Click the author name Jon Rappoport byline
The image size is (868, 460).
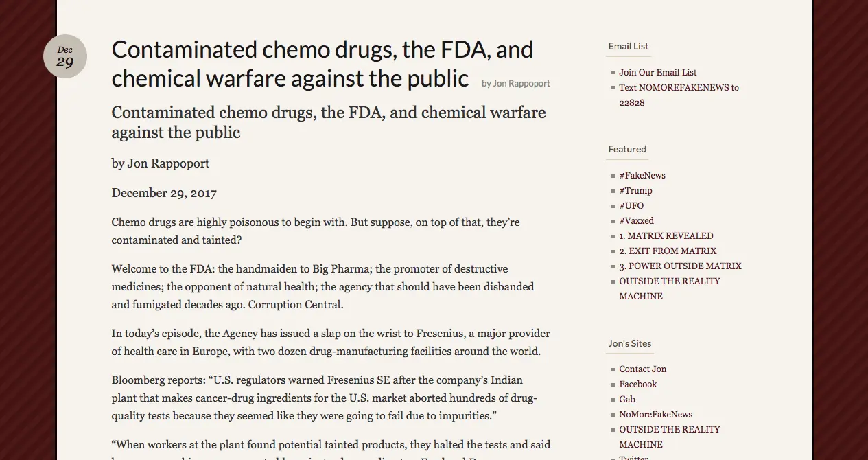[516, 84]
